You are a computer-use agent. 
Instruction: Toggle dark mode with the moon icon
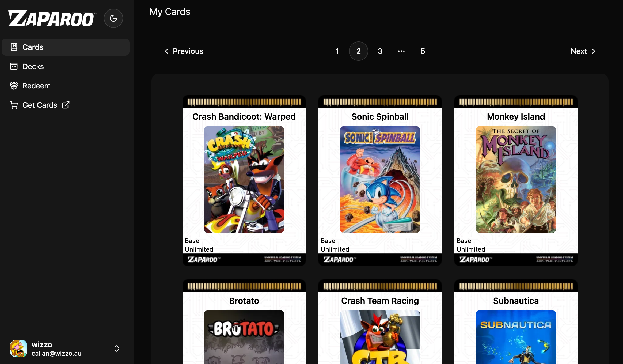click(113, 18)
